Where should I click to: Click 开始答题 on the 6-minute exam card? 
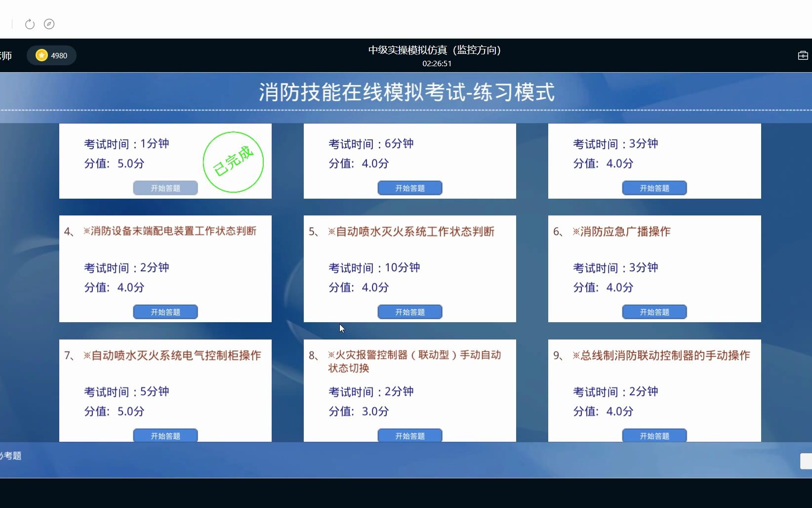point(409,188)
